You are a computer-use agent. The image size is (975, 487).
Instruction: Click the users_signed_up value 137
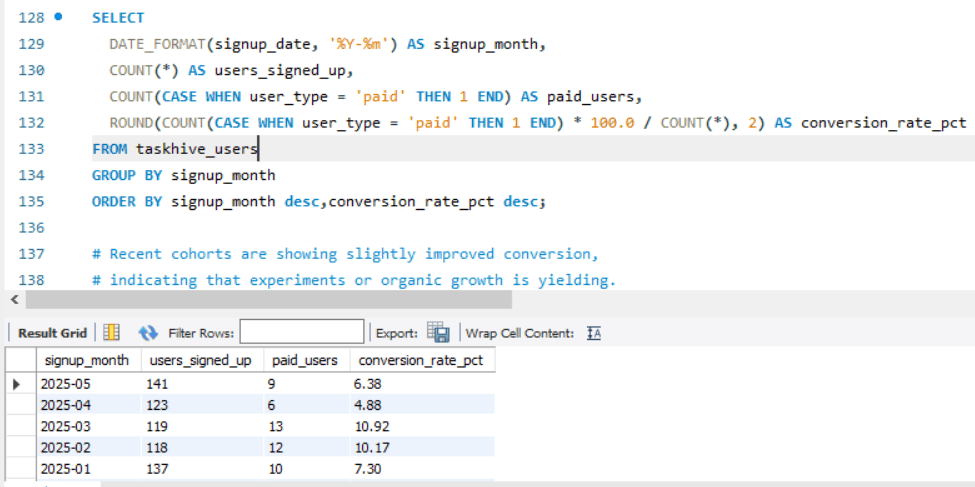(x=202, y=468)
